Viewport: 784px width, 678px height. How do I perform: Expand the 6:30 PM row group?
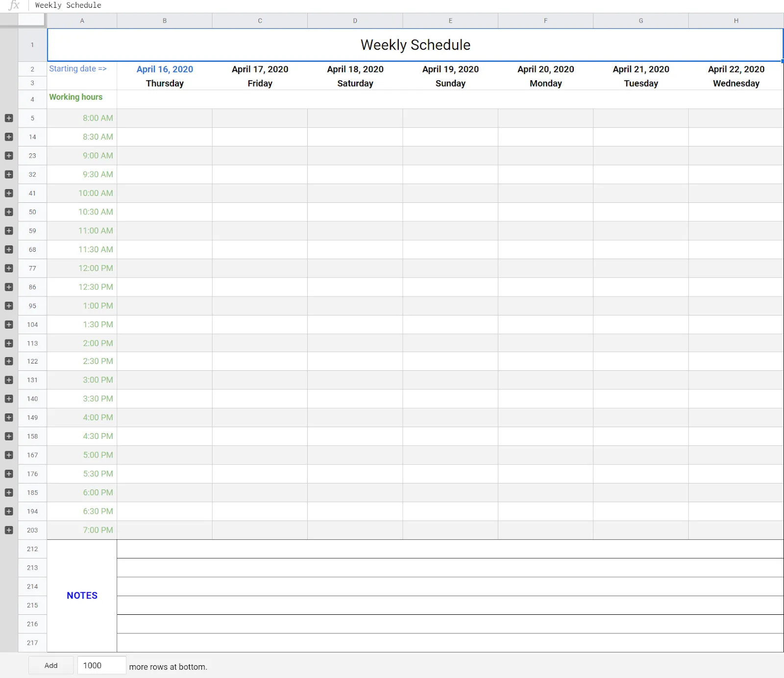[8, 511]
